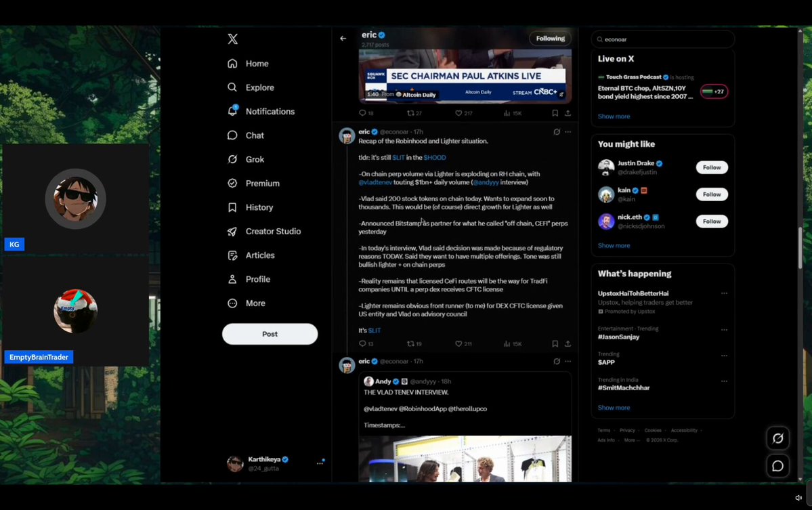812x510 pixels.
Task: Join the Touch Grass Podcast live listeners button
Action: tap(714, 91)
